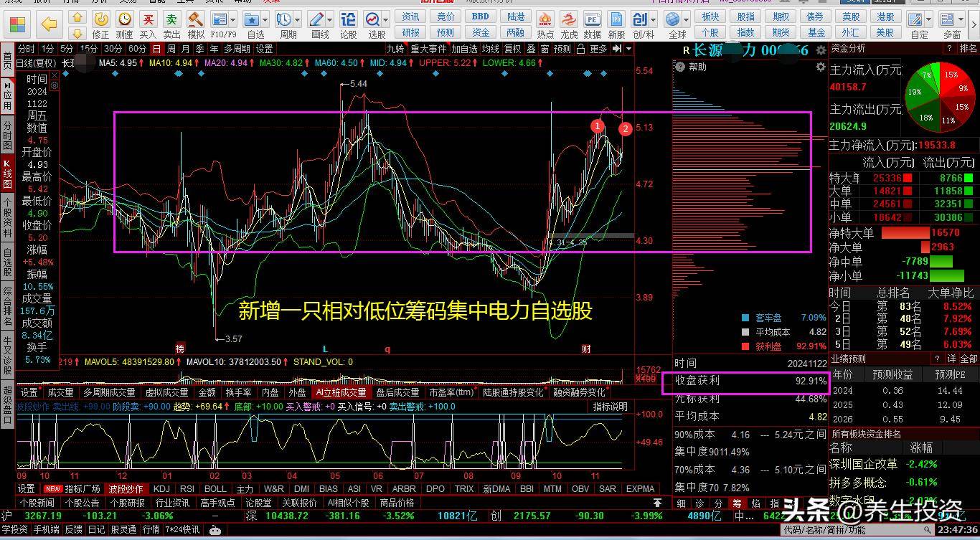The width and height of the screenshot is (980, 540).
Task: Click the 指标说明 indicator description button
Action: click(x=611, y=407)
